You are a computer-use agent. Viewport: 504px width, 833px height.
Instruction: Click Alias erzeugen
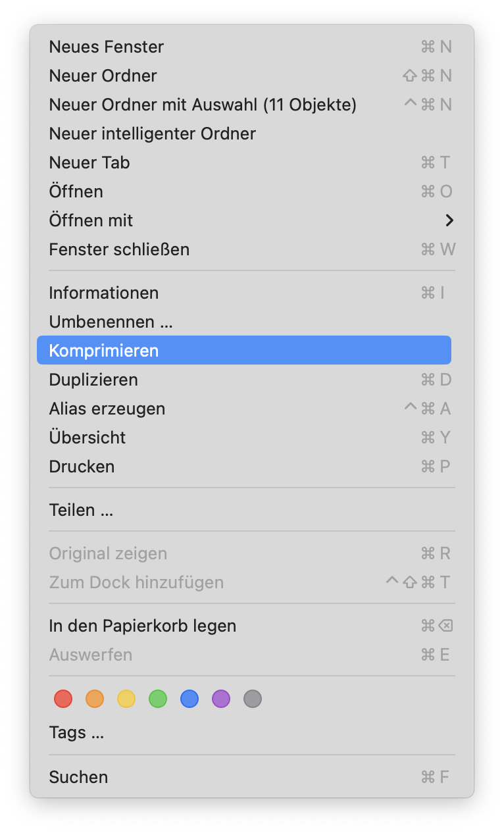point(107,409)
